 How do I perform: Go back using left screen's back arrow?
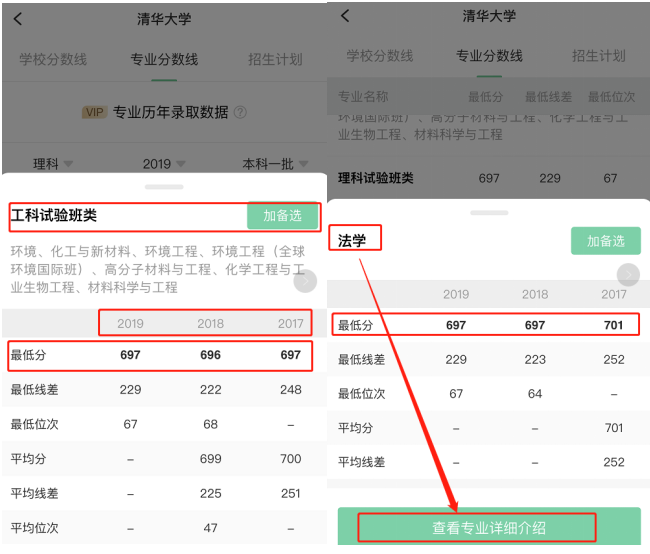(x=17, y=19)
